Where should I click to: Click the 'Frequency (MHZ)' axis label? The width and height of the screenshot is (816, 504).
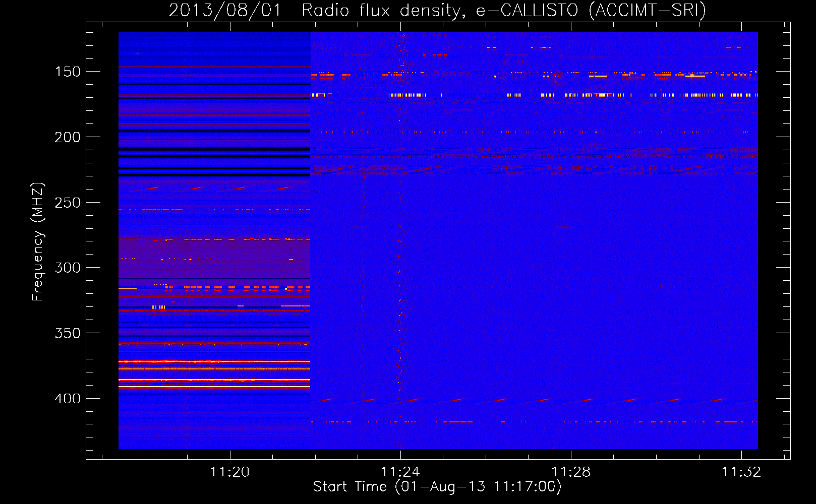(38, 242)
